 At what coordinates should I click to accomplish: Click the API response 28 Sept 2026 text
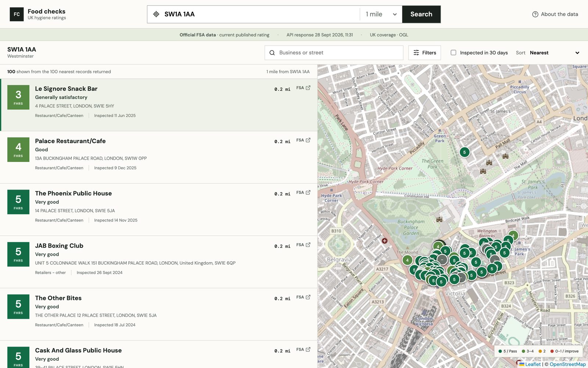click(320, 35)
